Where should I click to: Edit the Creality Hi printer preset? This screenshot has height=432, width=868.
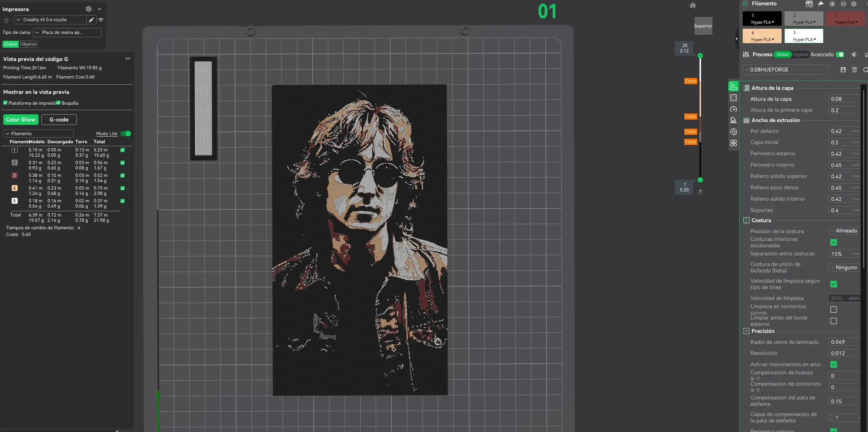pyautogui.click(x=91, y=20)
